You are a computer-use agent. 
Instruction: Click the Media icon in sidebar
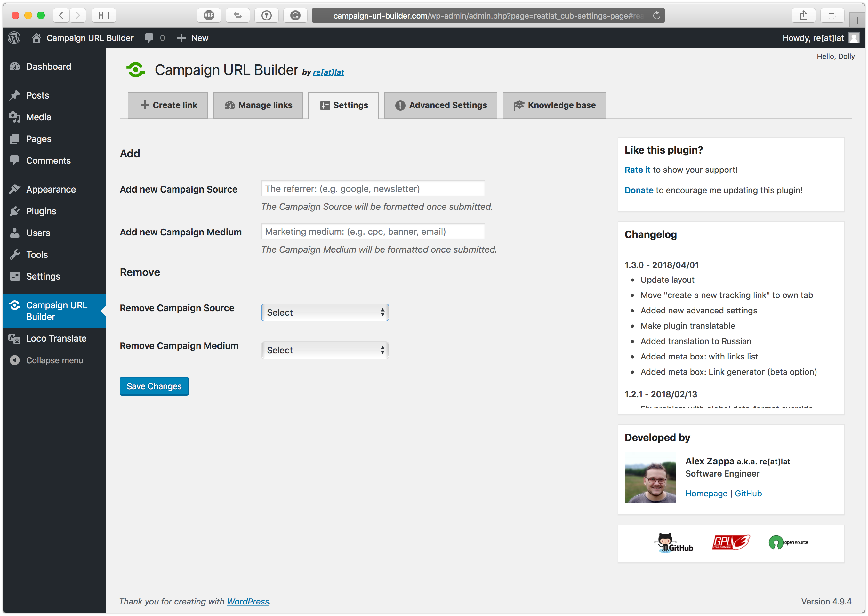coord(15,117)
